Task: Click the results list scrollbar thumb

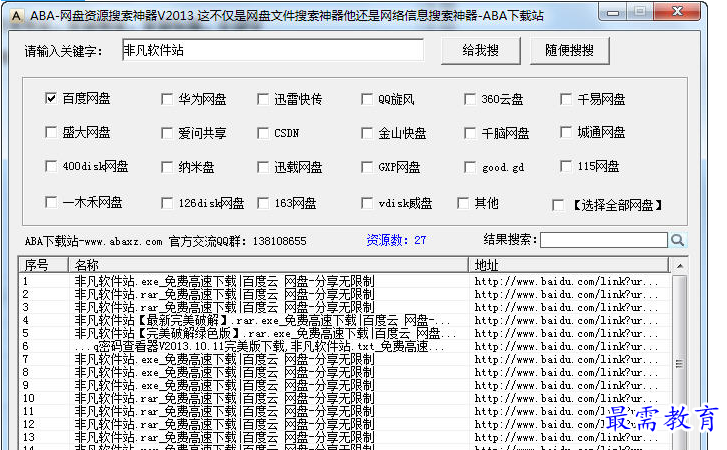Action: 680,364
